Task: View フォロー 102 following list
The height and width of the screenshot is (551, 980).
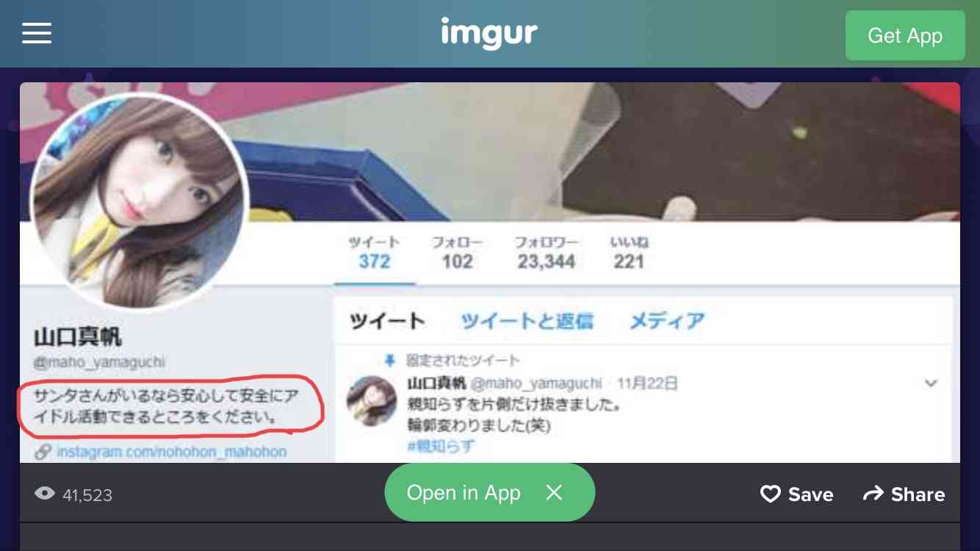Action: [457, 253]
